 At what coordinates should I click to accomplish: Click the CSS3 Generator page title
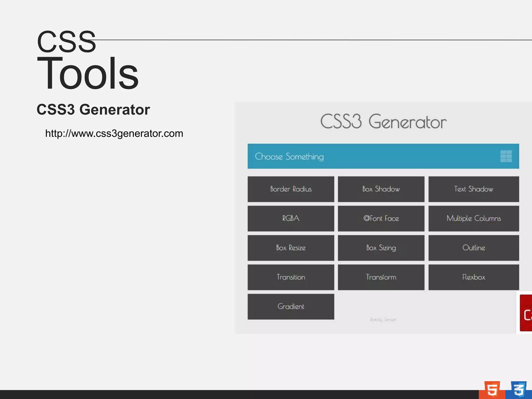(383, 121)
